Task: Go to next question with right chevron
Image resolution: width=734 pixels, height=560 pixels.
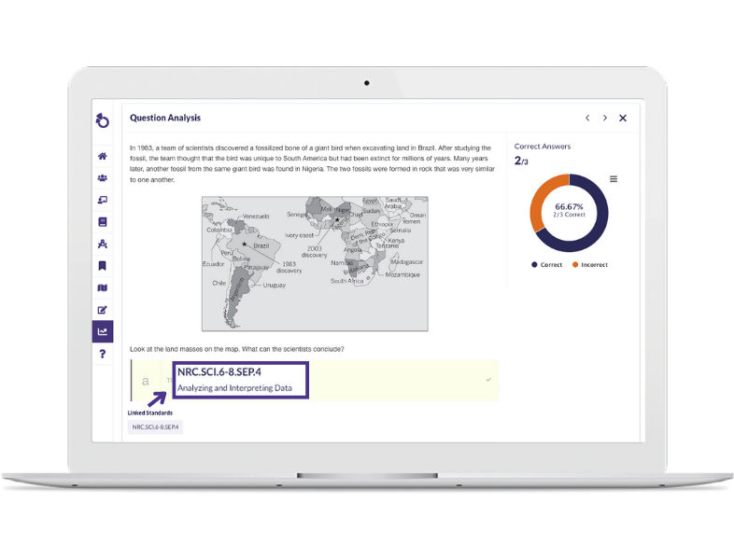Action: [x=605, y=119]
